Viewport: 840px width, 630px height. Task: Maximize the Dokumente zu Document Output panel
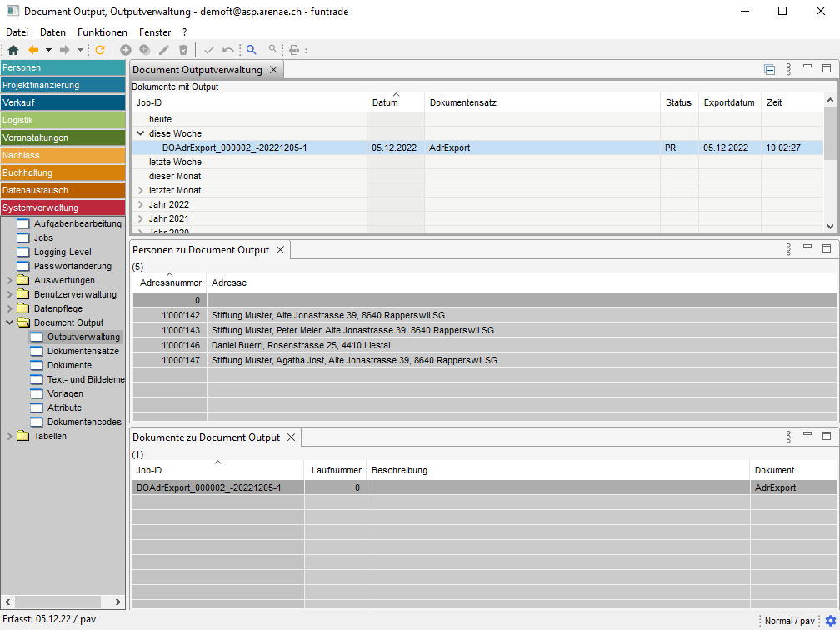tap(827, 436)
